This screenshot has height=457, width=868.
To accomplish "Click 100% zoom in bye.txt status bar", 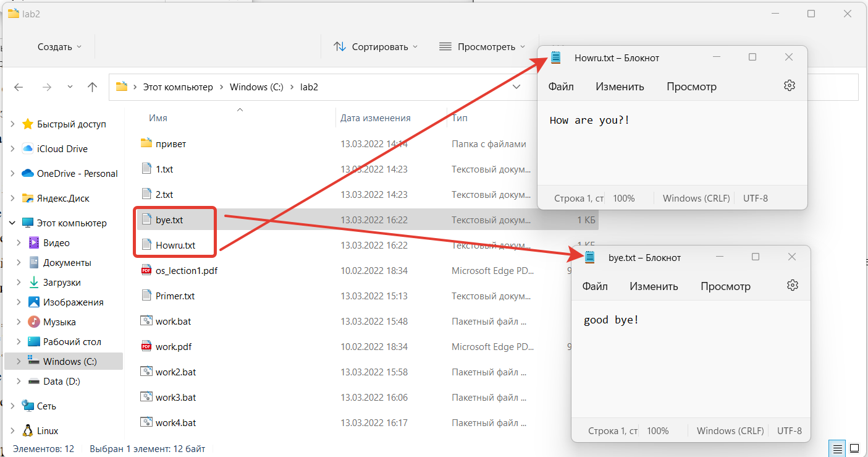I will click(x=658, y=430).
